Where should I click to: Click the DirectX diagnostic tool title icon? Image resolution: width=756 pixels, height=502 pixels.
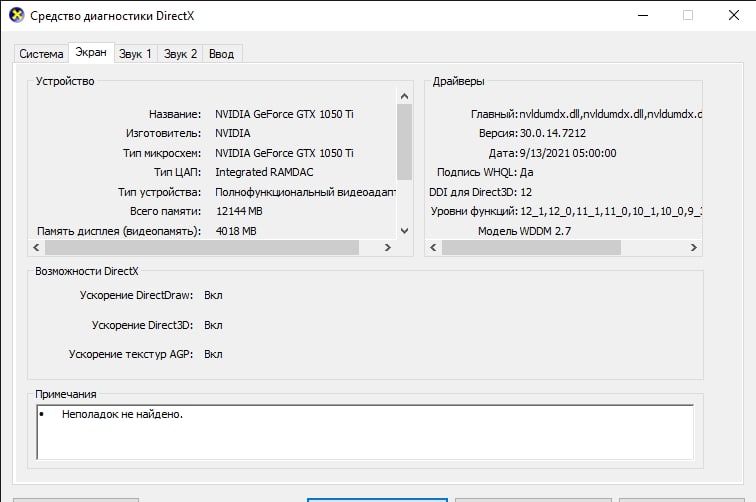point(16,15)
